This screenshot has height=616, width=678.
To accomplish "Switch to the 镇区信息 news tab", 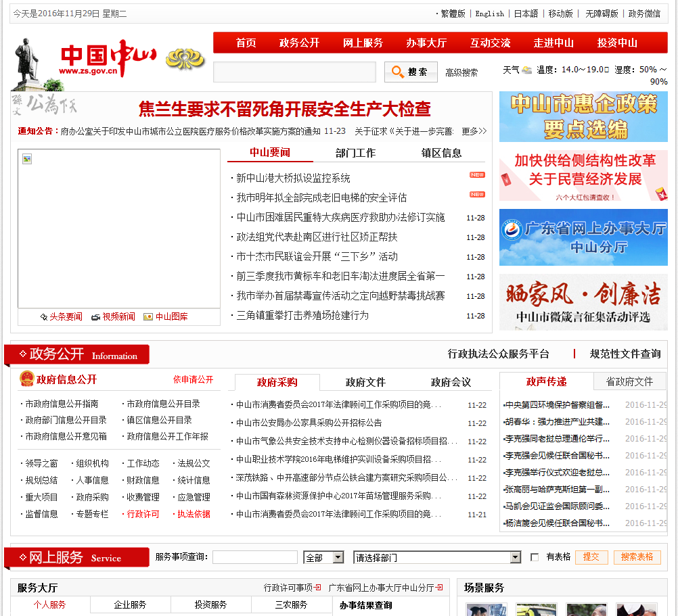I will pyautogui.click(x=441, y=153).
